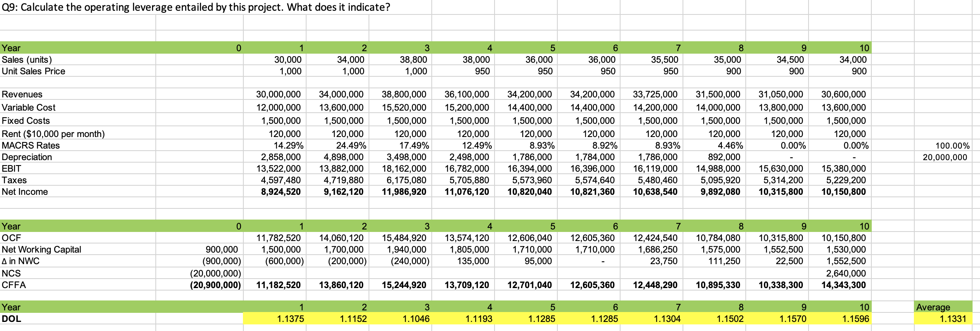Screen dimensions: 980x331
Task: Select variable cost cell 12,000,000
Action: click(278, 107)
